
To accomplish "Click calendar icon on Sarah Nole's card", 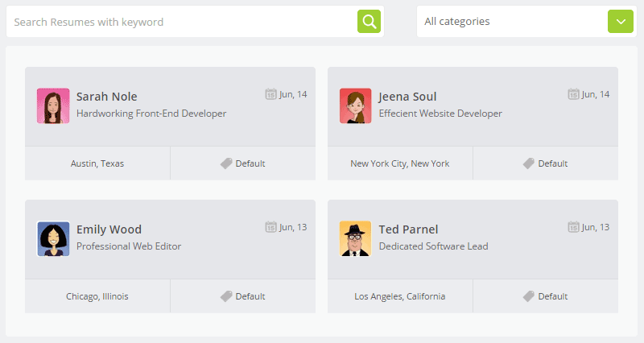I will [x=270, y=94].
